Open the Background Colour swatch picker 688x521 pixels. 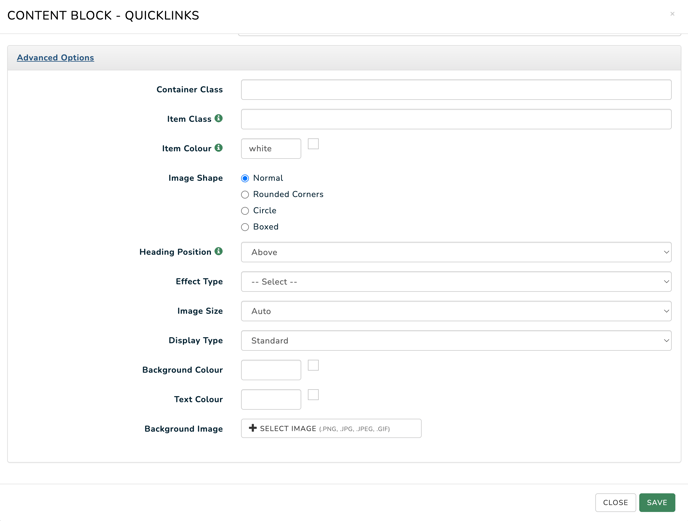pyautogui.click(x=313, y=365)
